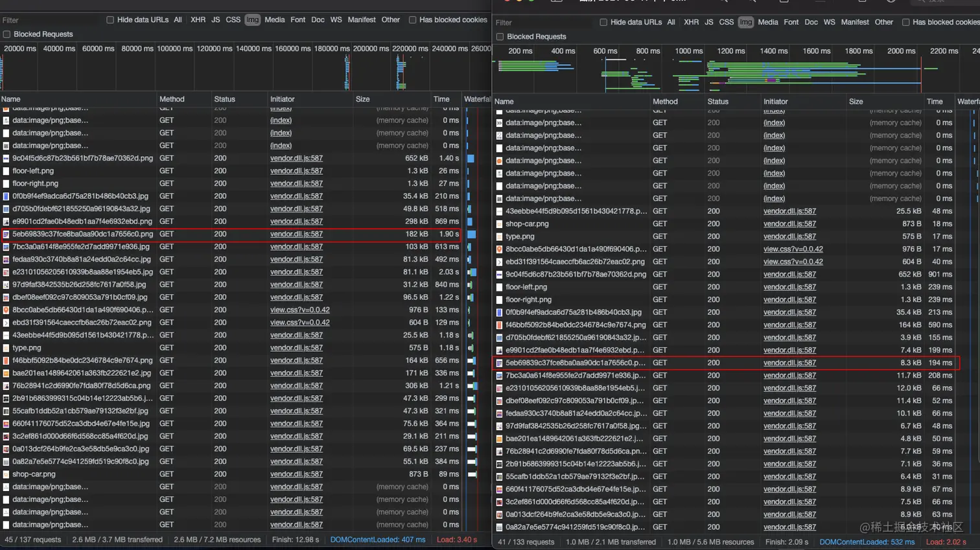Open vendor.dll.js:587 link for shop-car.png right panel
The height and width of the screenshot is (550, 980).
pyautogui.click(x=789, y=224)
